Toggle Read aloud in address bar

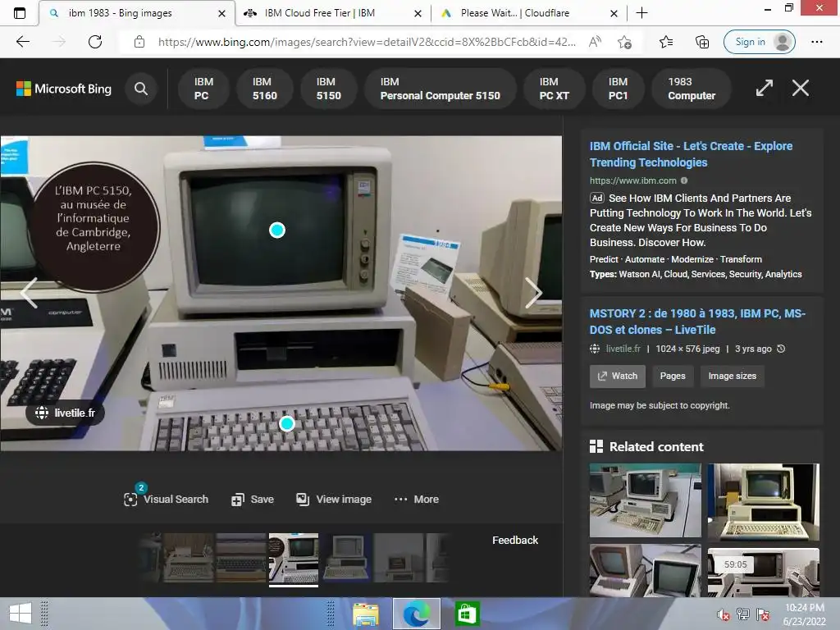point(595,42)
